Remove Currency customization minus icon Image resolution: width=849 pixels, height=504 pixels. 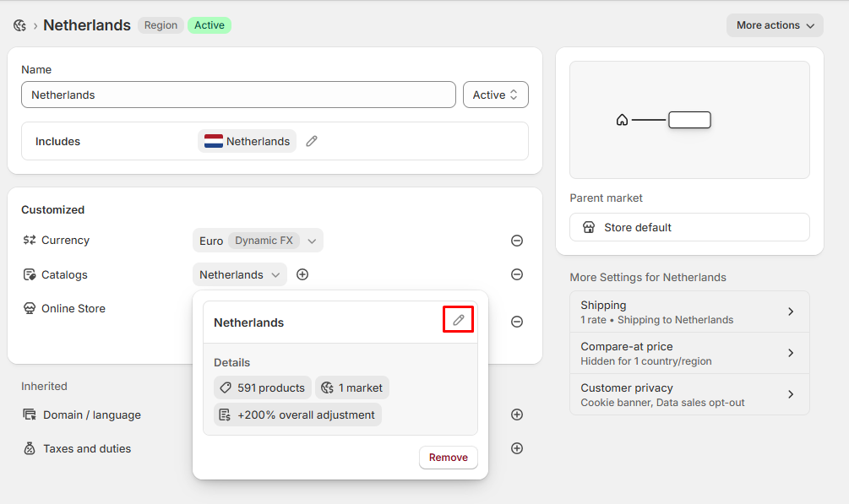tap(517, 241)
